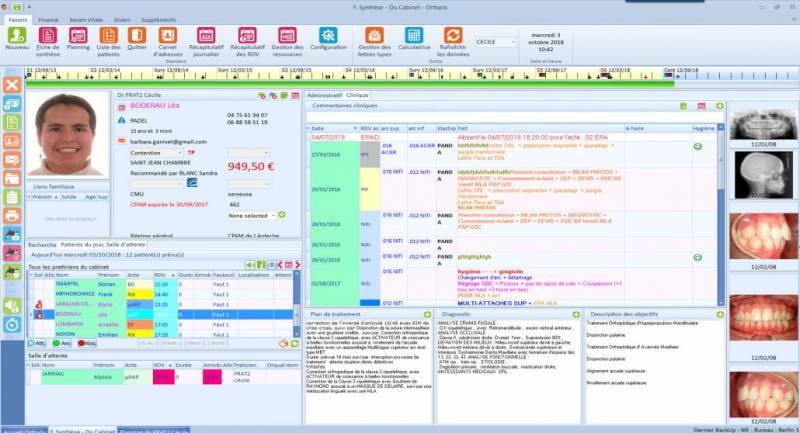Switch to the Suppléments ribbon tab

pos(159,20)
